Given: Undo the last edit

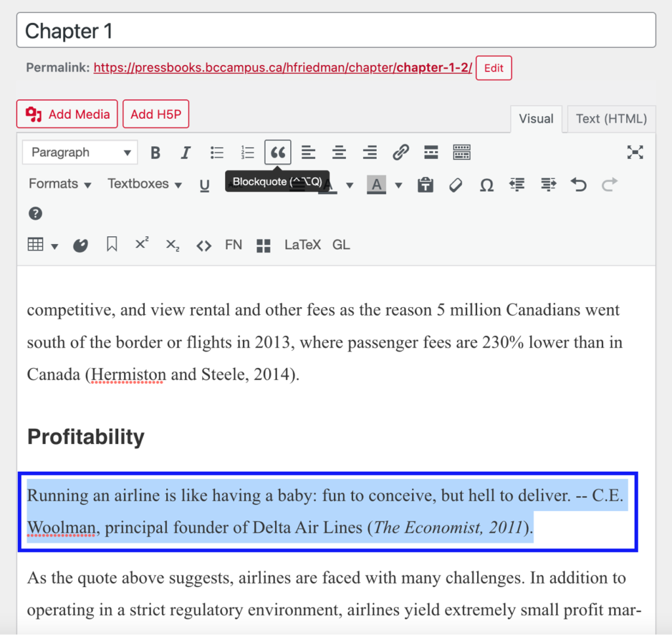Looking at the screenshot, I should [579, 185].
